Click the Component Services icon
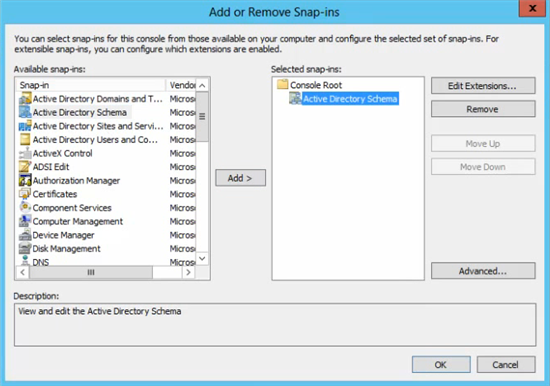 25,208
